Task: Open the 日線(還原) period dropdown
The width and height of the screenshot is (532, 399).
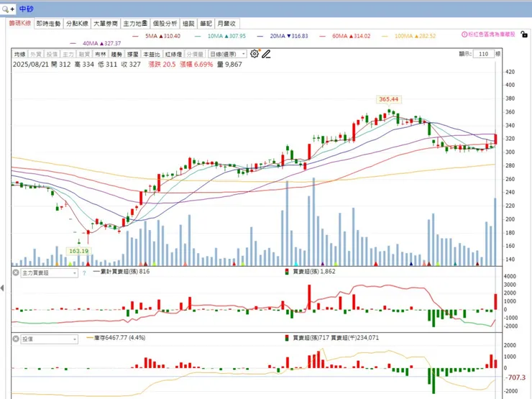Action: pos(227,54)
